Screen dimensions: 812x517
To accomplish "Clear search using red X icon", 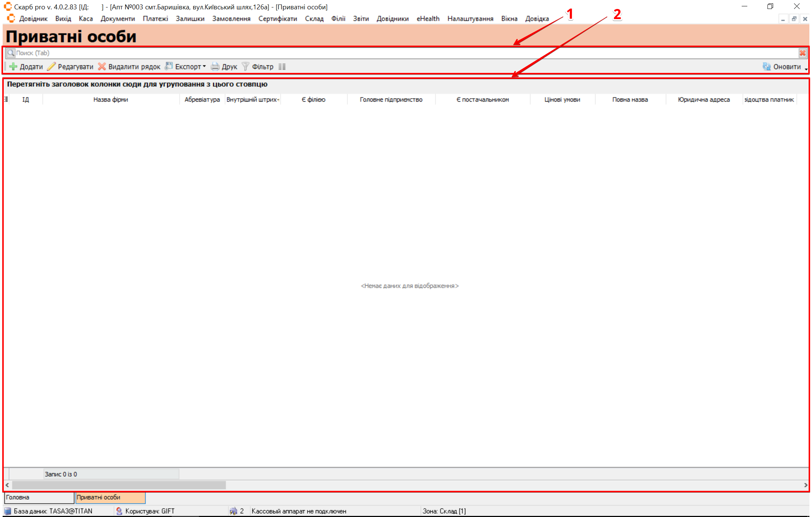I will (x=802, y=53).
